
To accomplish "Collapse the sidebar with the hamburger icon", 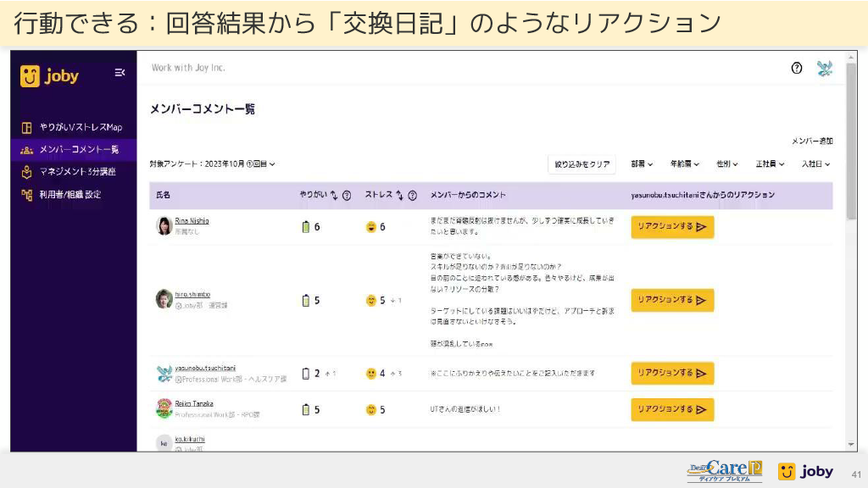I will (x=120, y=74).
